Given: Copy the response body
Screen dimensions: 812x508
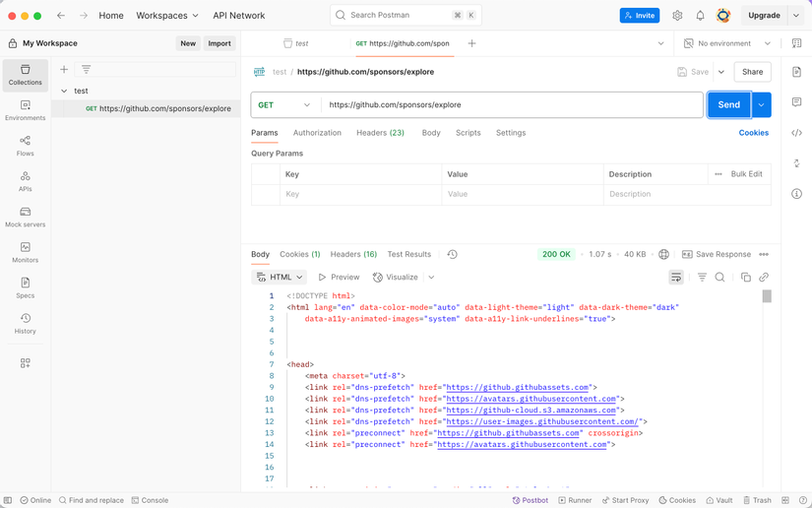Looking at the screenshot, I should coord(746,277).
